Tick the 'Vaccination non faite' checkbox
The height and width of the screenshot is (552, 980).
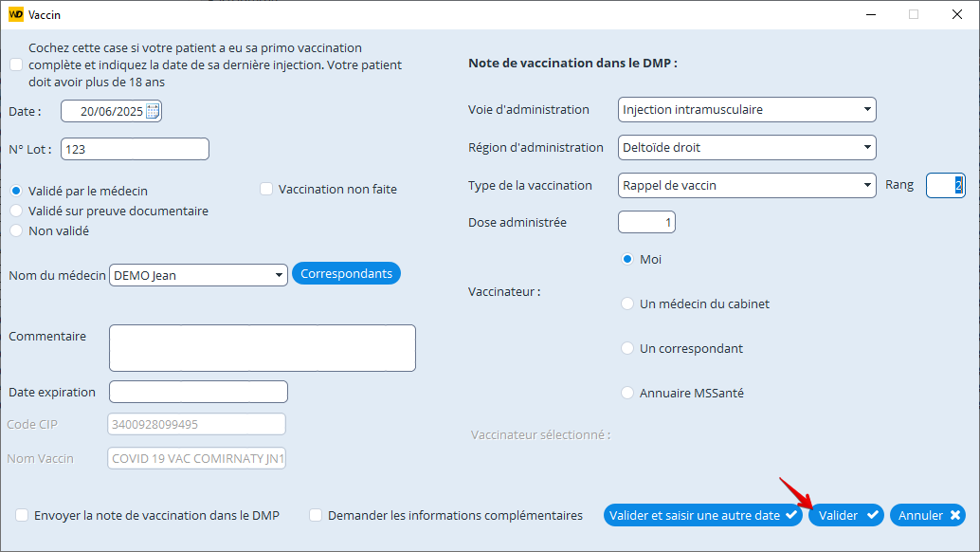tap(266, 189)
